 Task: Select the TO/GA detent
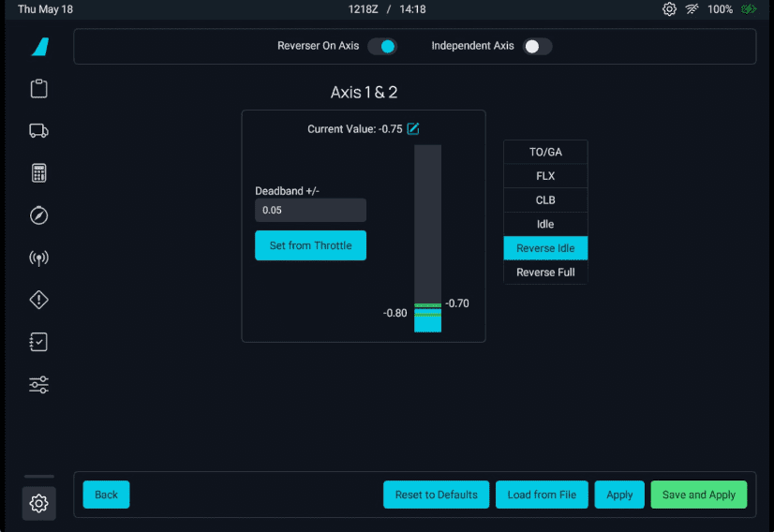pyautogui.click(x=545, y=152)
